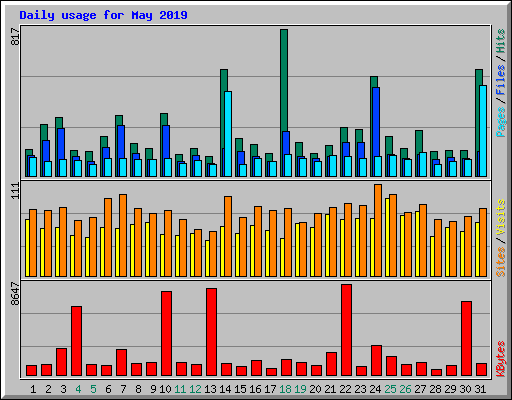Click green weekend day label 4
This screenshot has width=512, height=400.
(78, 389)
